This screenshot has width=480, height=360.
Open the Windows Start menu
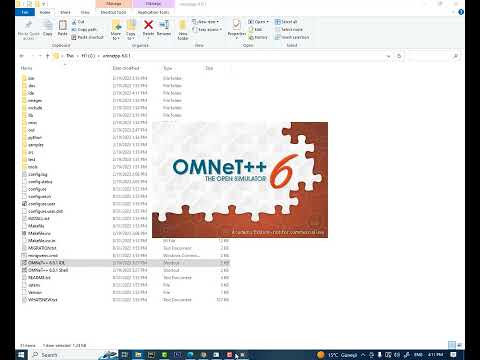click(x=21, y=355)
